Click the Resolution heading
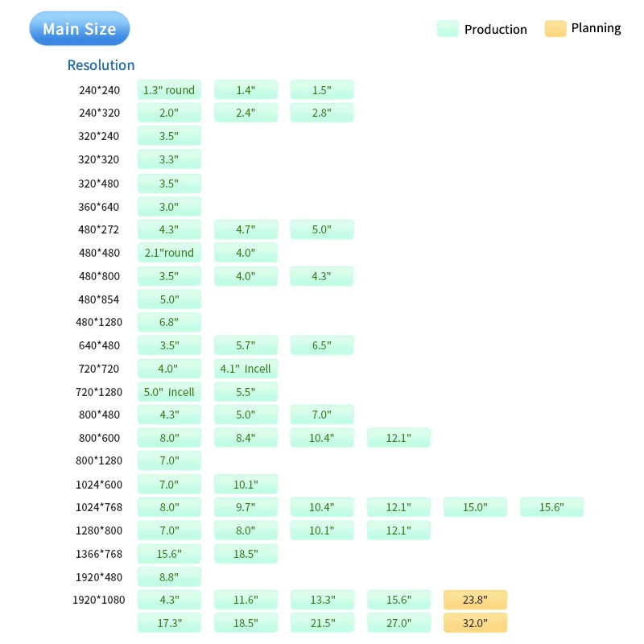644x644 pixels. point(101,65)
